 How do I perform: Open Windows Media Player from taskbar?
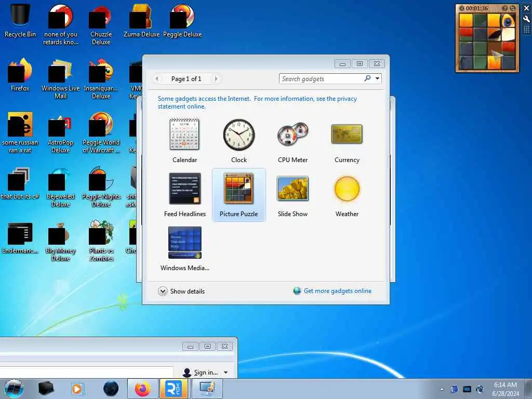click(77, 389)
